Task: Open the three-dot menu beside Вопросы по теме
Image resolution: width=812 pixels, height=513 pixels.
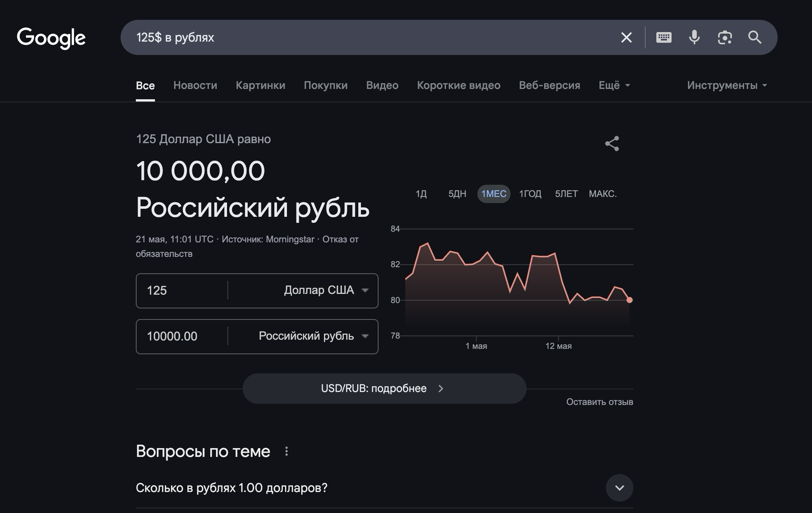Action: (x=287, y=452)
